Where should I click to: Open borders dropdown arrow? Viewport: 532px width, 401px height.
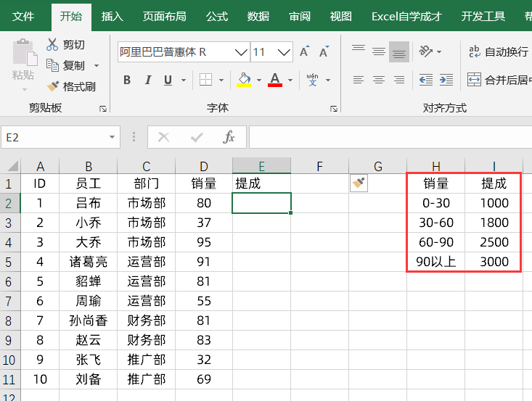221,80
